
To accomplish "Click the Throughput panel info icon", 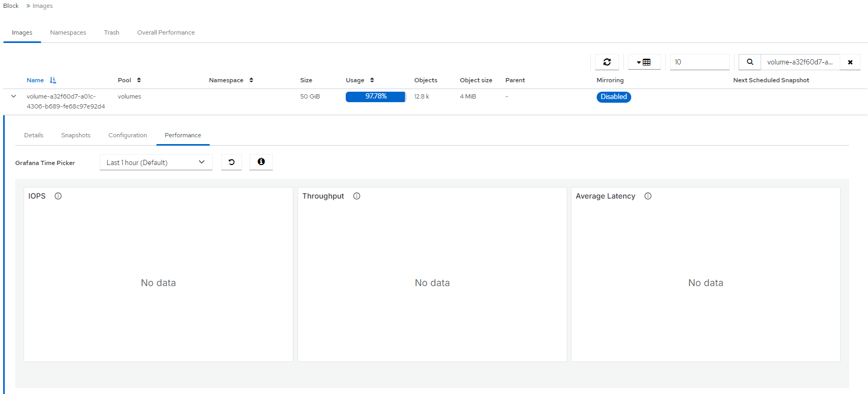I will [x=357, y=196].
